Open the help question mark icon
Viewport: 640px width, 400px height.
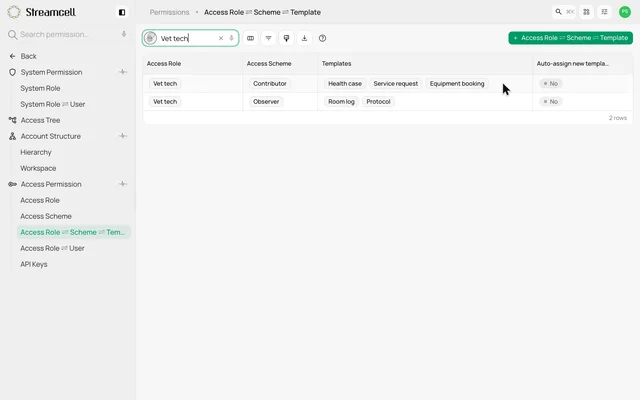tap(322, 38)
